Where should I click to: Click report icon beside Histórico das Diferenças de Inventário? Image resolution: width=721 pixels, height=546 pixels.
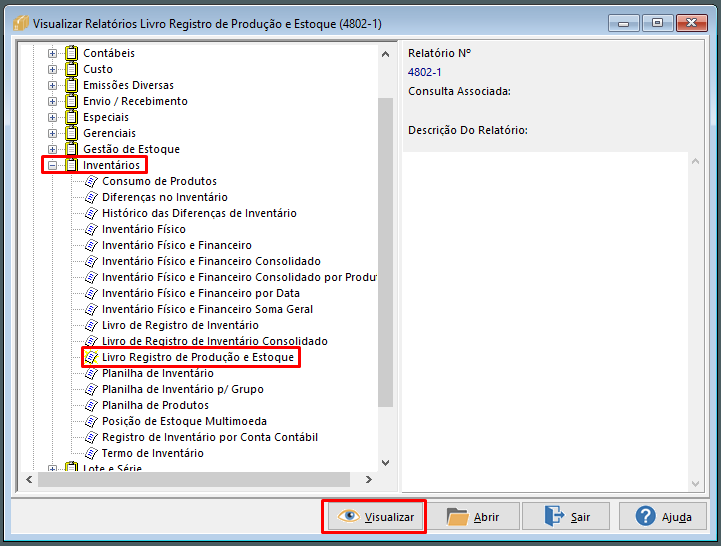92,213
